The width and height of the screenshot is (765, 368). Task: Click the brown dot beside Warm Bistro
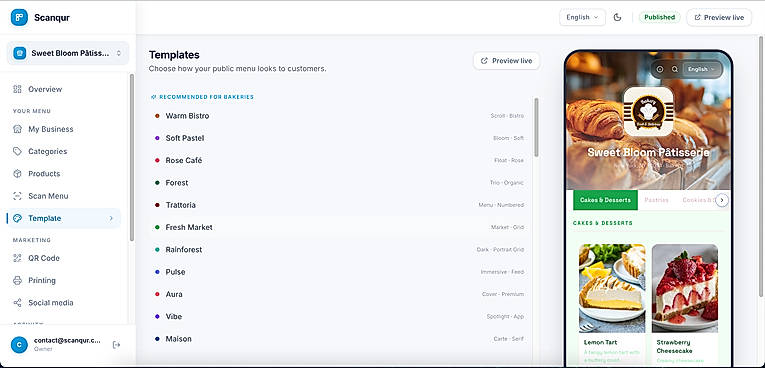pyautogui.click(x=157, y=116)
